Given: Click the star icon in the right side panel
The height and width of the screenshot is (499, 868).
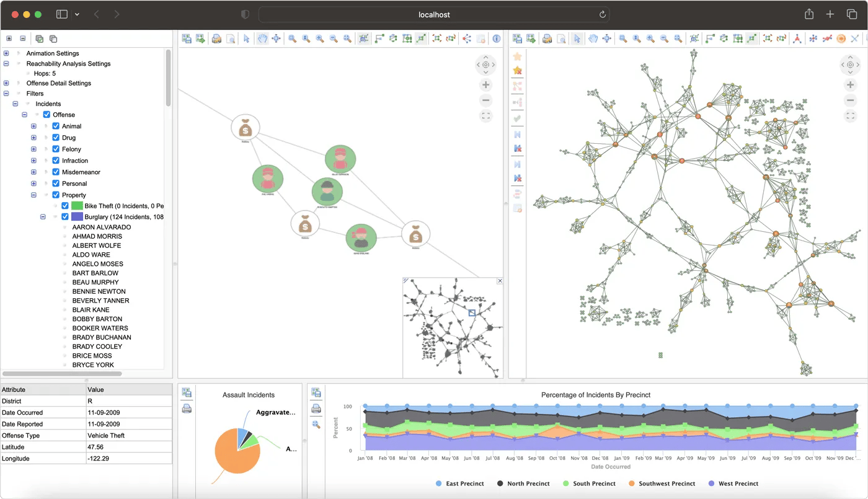Looking at the screenshot, I should (519, 56).
